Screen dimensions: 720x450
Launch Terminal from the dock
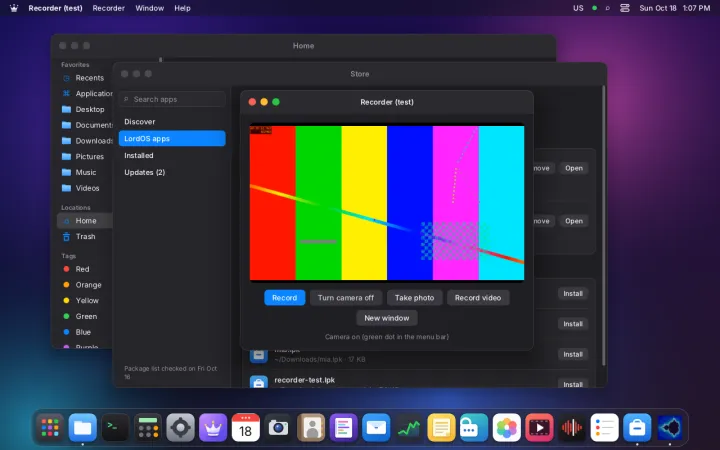115,428
